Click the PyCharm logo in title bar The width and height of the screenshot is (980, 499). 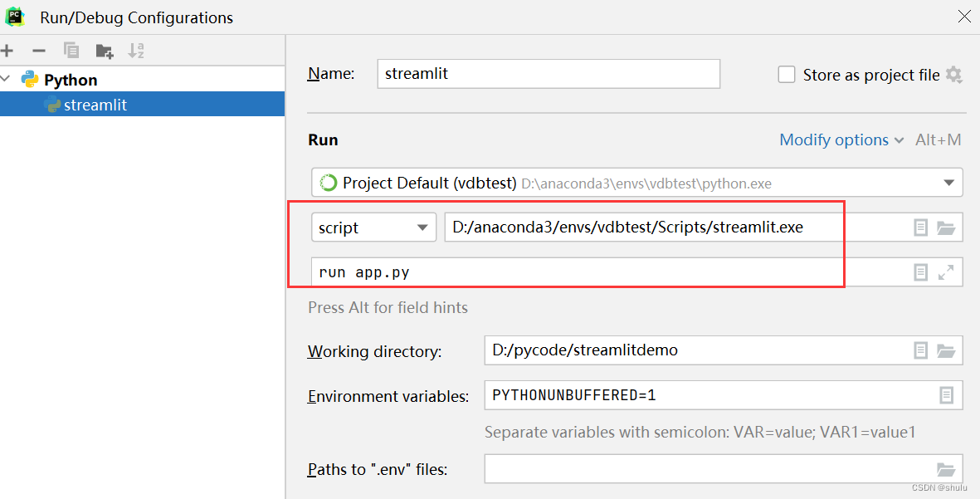point(15,17)
